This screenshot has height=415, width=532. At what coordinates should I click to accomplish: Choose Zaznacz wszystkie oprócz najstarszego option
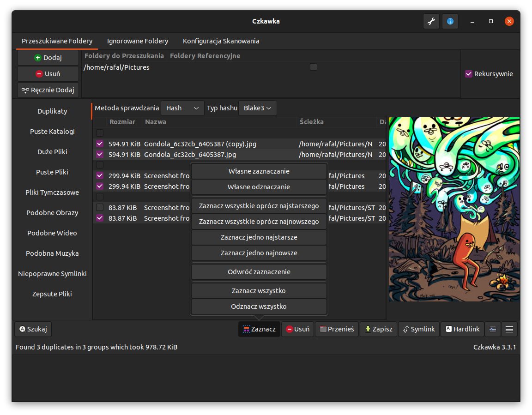point(259,206)
